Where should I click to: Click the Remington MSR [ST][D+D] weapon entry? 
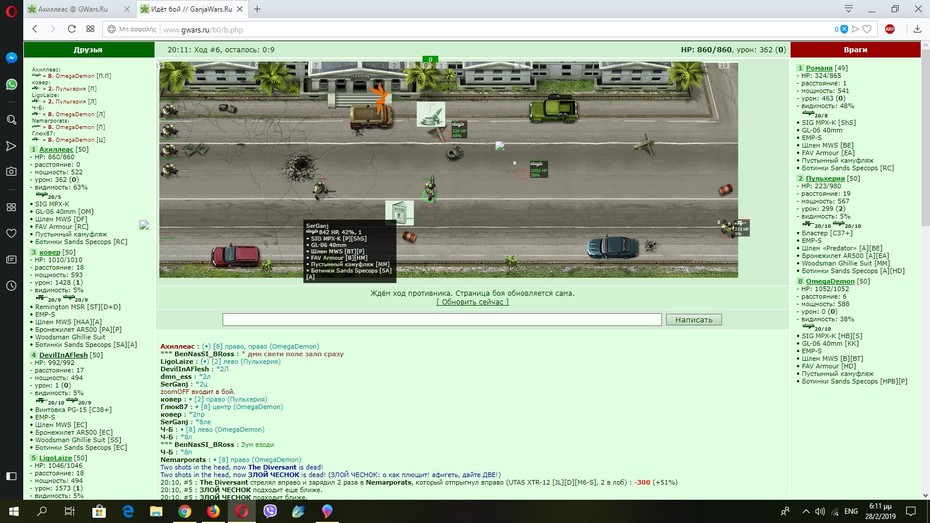click(x=78, y=307)
